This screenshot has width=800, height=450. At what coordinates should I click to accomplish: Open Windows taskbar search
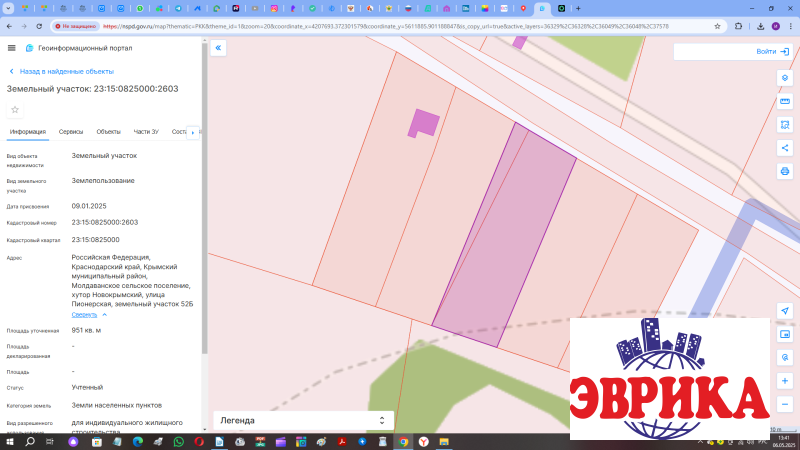tap(30, 442)
